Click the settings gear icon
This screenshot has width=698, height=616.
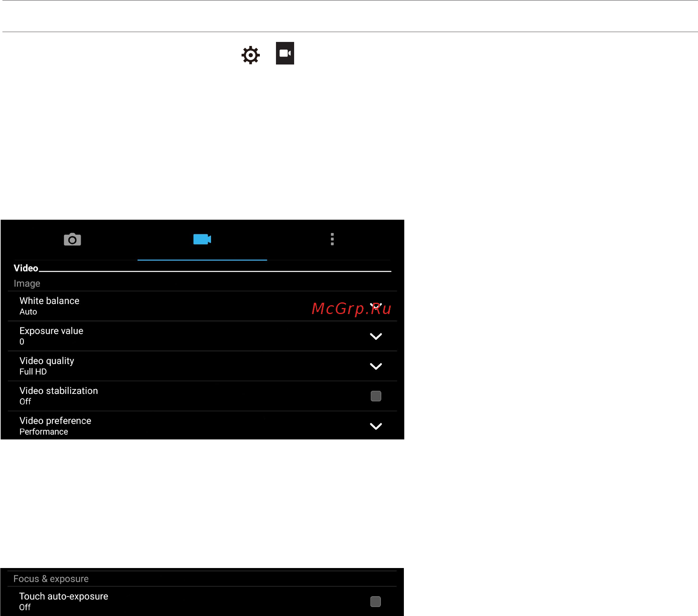click(x=251, y=55)
